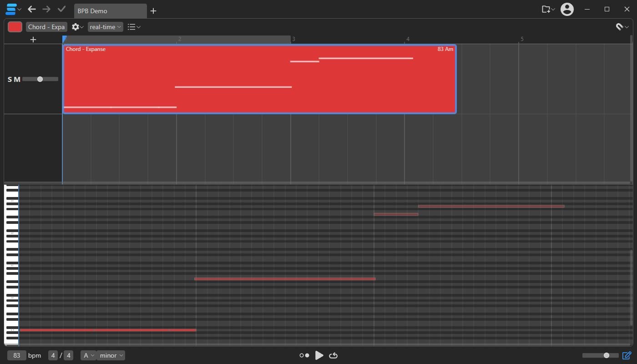
Task: Click bar 4 on the timeline ruler
Action: click(x=408, y=39)
